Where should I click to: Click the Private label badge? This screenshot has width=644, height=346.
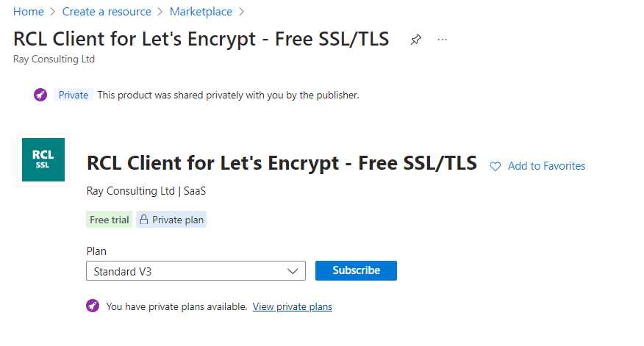73,95
